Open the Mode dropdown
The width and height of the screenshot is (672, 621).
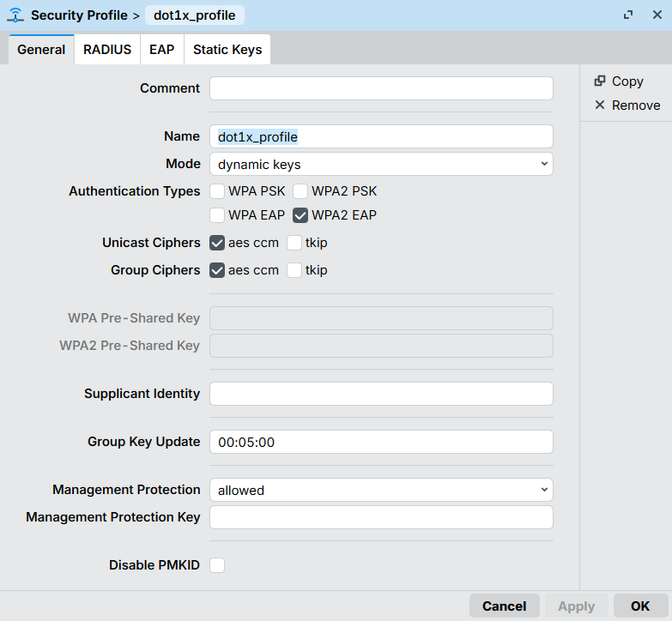coord(381,164)
